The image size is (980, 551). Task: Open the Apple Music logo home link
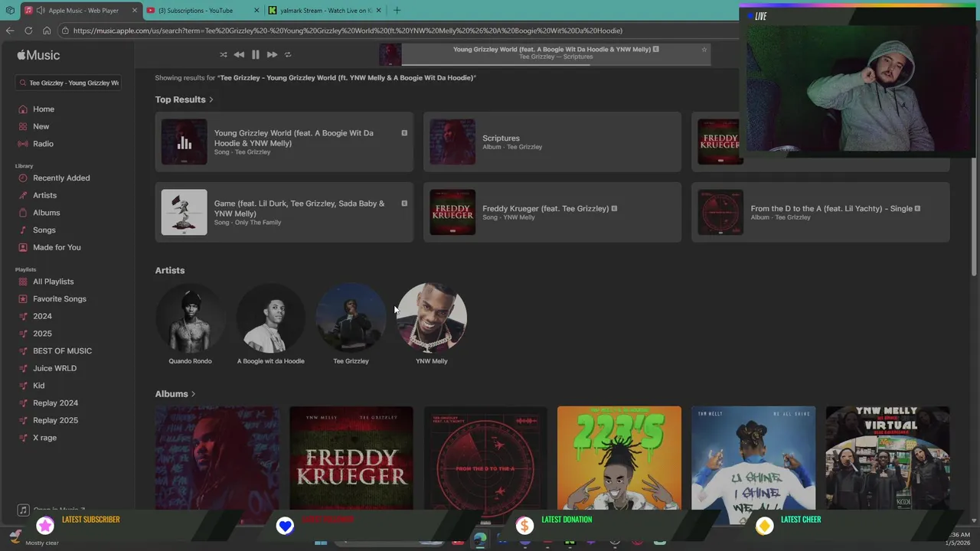click(38, 55)
